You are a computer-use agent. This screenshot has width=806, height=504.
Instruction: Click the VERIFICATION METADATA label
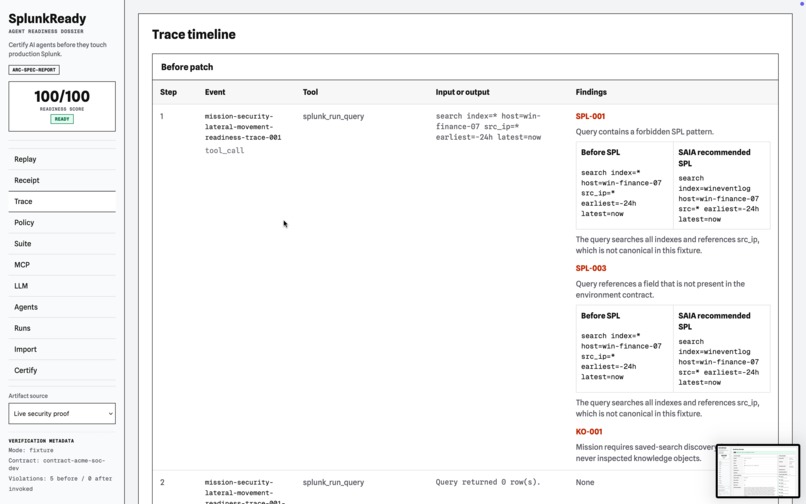tap(41, 441)
